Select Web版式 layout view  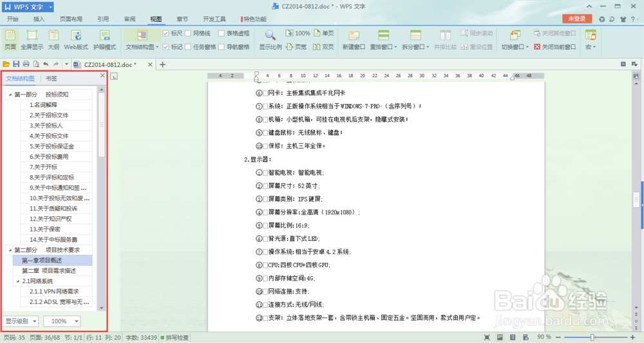click(76, 40)
